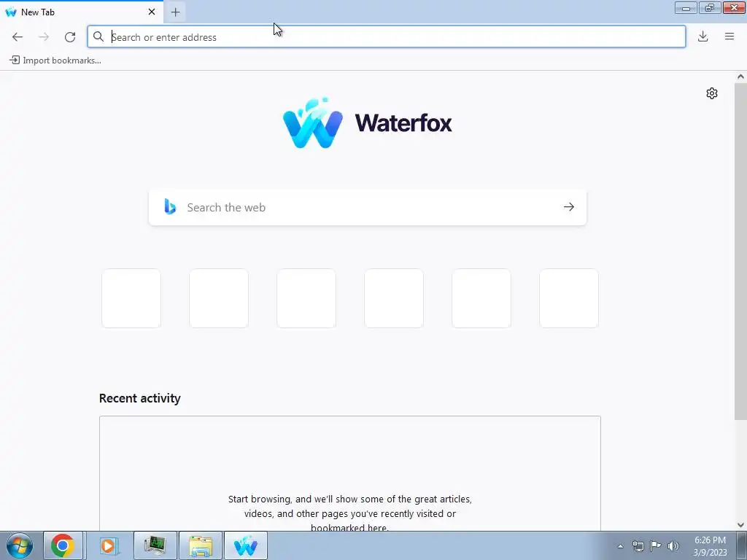Image resolution: width=747 pixels, height=560 pixels.
Task: Click the magnifier icon in address bar
Action: (x=98, y=36)
